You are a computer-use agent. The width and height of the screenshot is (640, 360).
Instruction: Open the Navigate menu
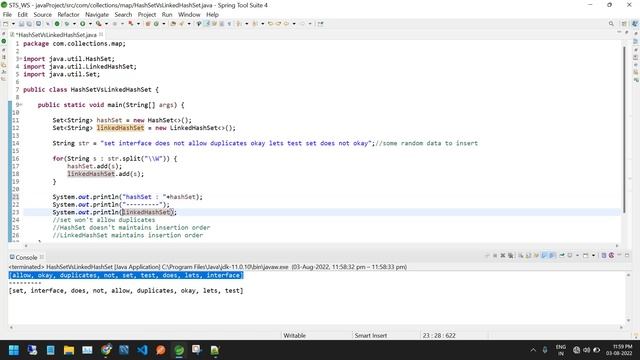(97, 14)
